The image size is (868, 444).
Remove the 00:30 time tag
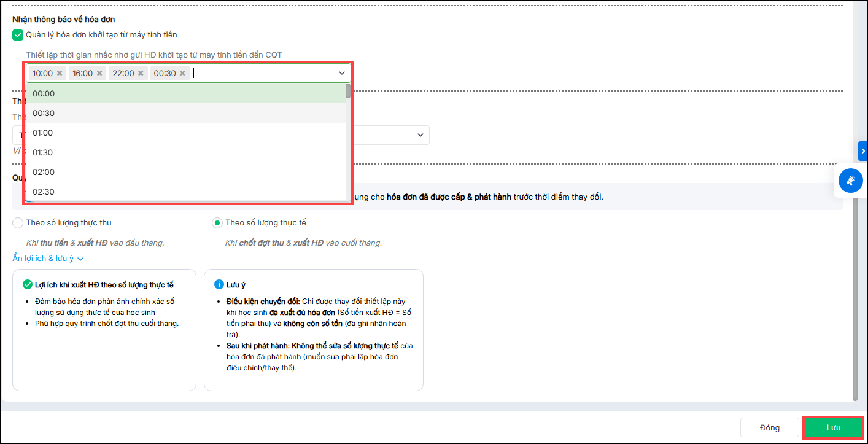pos(182,73)
